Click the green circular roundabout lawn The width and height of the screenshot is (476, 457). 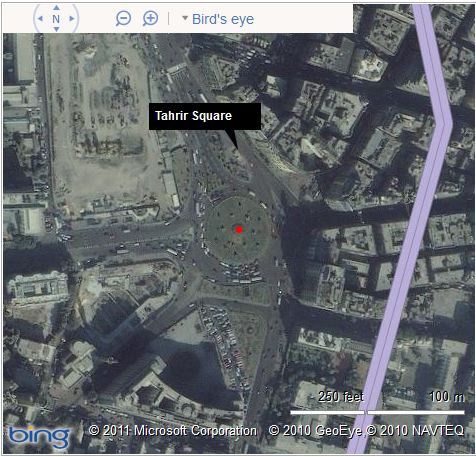pyautogui.click(x=237, y=230)
